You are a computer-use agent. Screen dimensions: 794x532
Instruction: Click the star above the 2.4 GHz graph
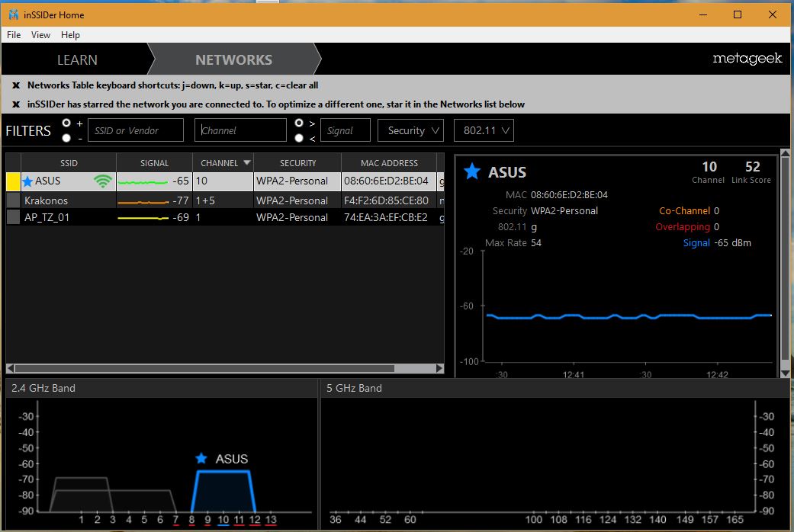201,458
